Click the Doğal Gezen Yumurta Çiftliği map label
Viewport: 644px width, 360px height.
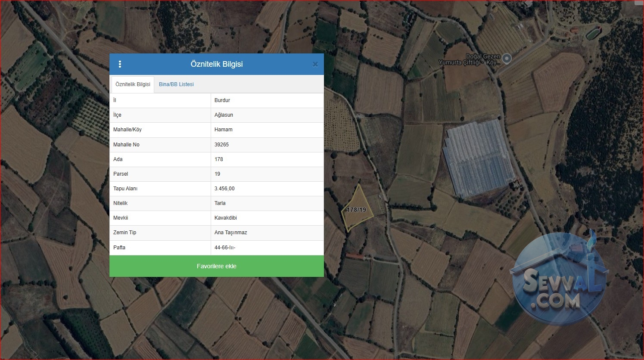click(470, 59)
